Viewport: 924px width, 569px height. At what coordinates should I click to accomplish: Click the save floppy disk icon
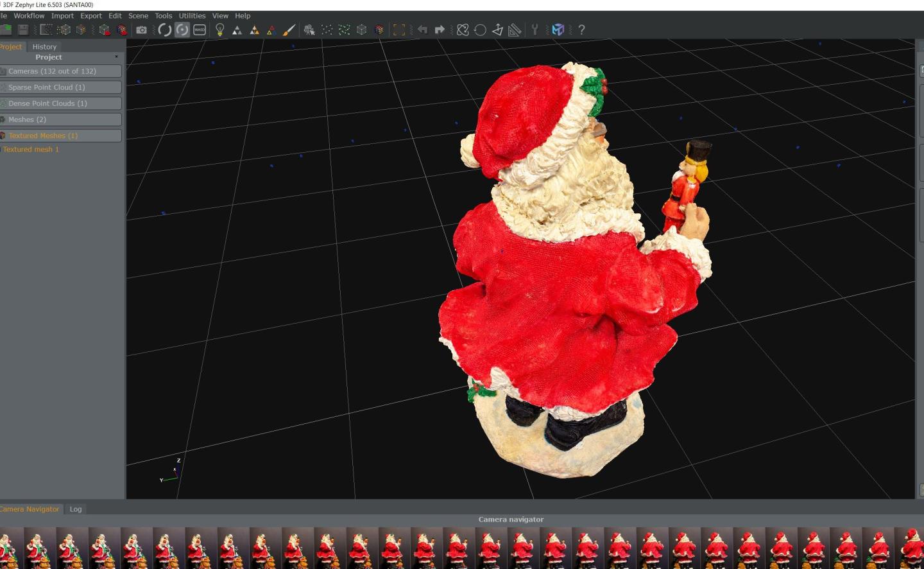coord(23,30)
